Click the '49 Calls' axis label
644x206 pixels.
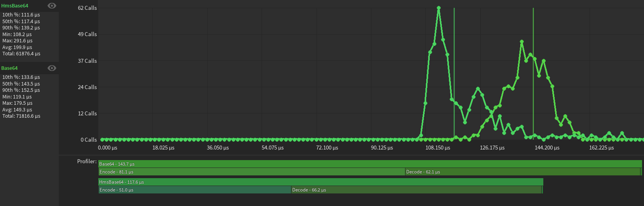click(x=87, y=34)
